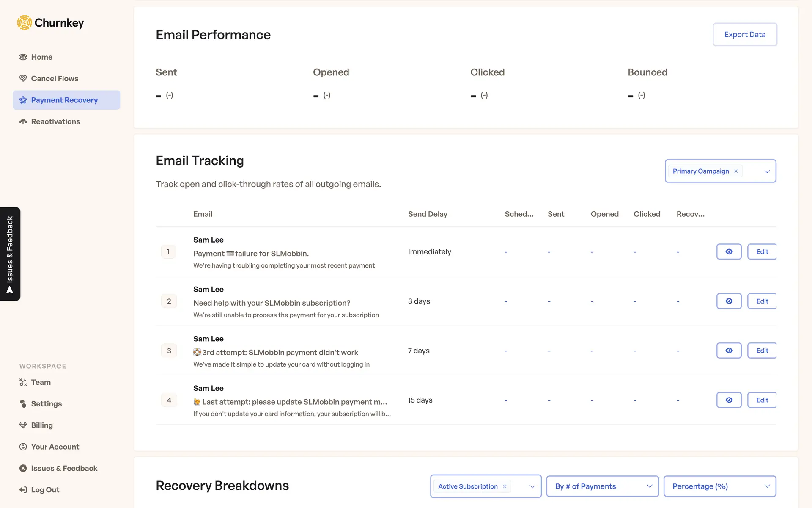
Task: Edit the 'Need help with your SLMobbin subscription' email
Action: pos(762,301)
